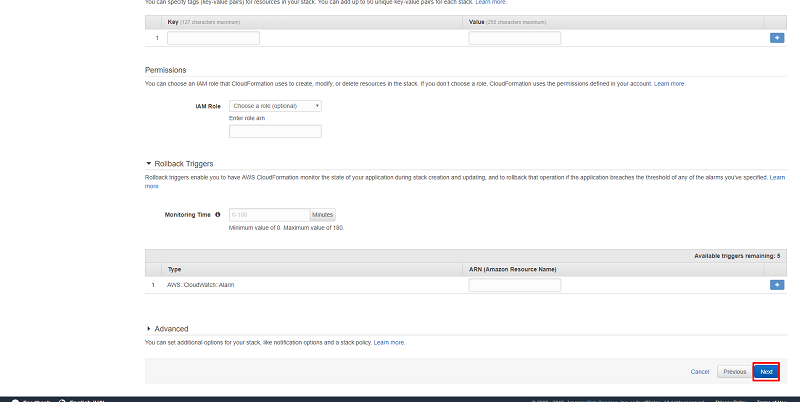Add another tag row with plus button
Viewport: 800px width, 402px height.
tap(777, 38)
